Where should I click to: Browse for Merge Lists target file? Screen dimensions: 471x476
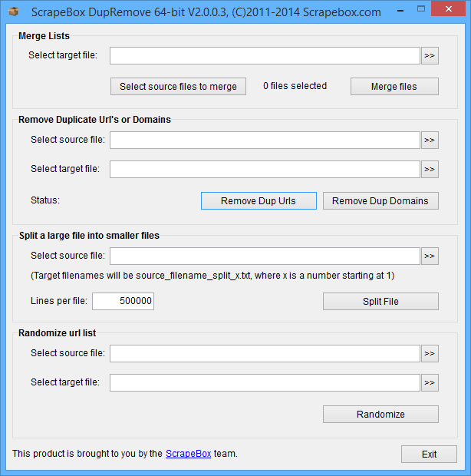(430, 55)
